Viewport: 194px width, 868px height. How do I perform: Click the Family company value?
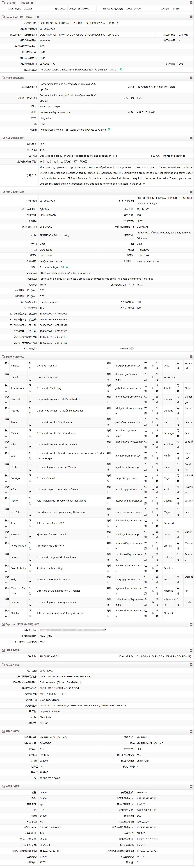(49, 302)
